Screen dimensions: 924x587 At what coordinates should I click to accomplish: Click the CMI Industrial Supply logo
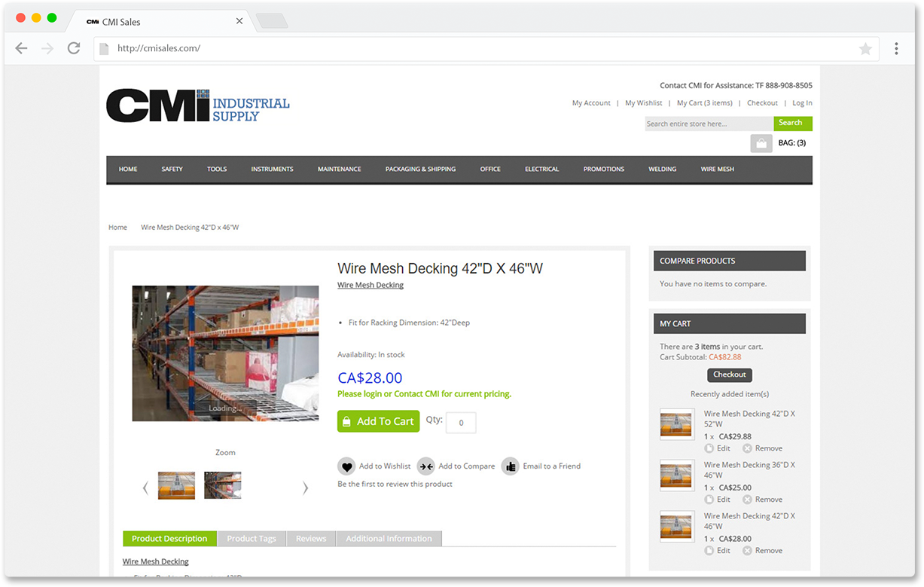[198, 105]
